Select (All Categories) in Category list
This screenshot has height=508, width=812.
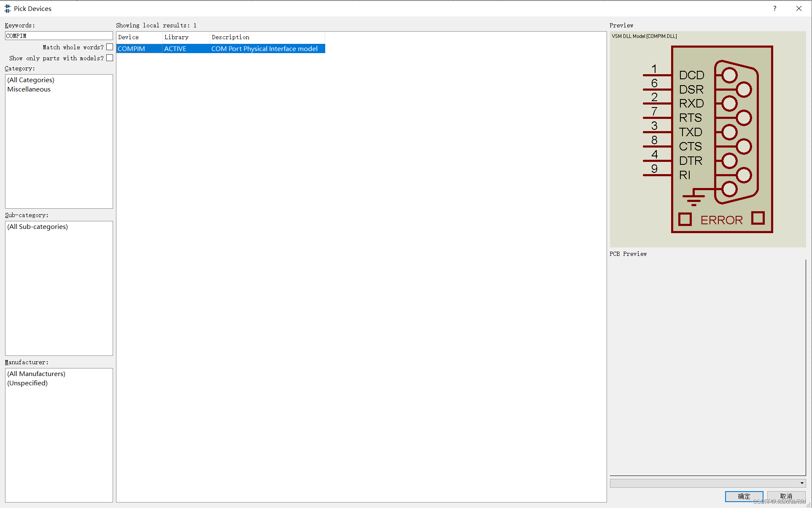coord(31,80)
